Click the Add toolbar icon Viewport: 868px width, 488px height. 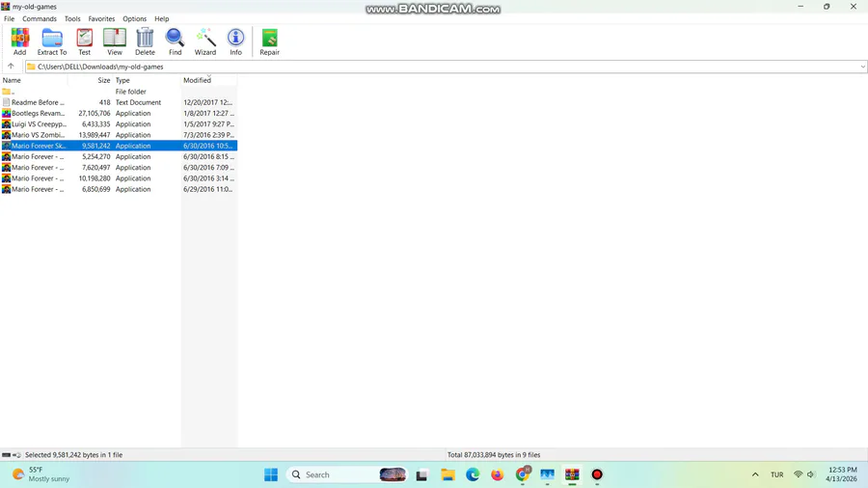[x=20, y=42]
